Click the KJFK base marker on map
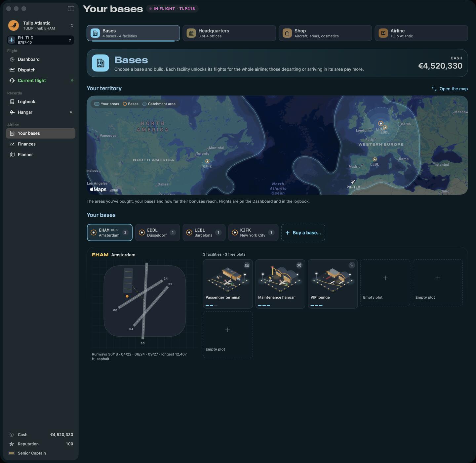Image resolution: width=476 pixels, height=463 pixels. (x=207, y=161)
